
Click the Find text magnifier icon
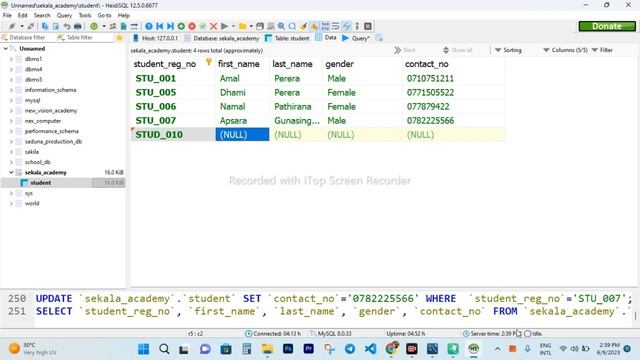(x=281, y=26)
